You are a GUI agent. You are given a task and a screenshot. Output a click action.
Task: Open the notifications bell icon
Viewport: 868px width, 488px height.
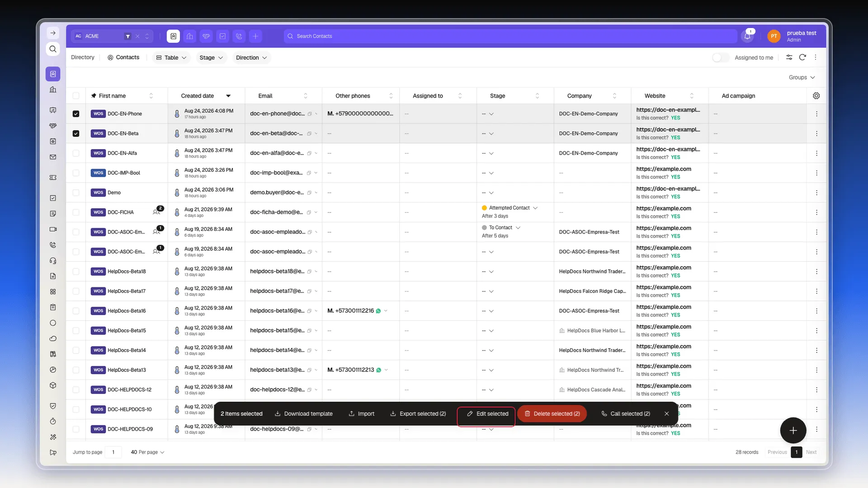(x=747, y=36)
